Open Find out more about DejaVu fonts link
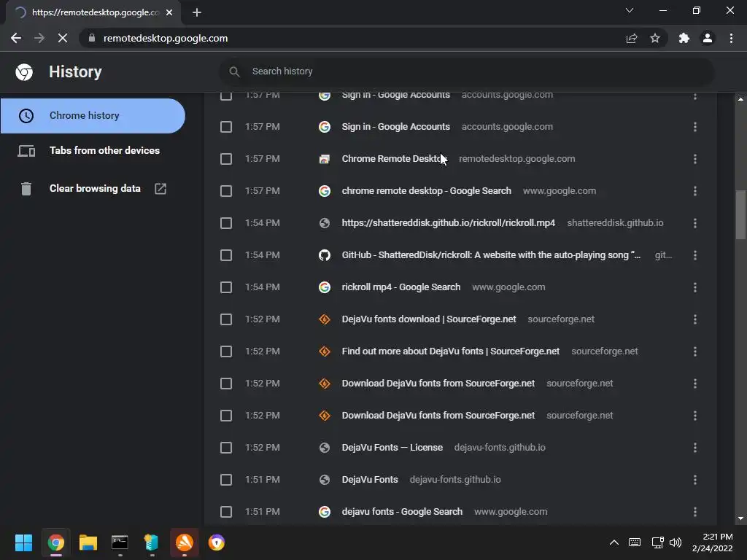This screenshot has height=560, width=747. (x=451, y=351)
